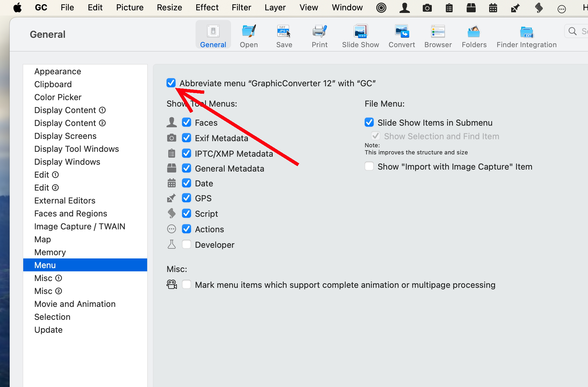Select Color Picker in the sidebar
Screen dimensions: 588x387
85,97
